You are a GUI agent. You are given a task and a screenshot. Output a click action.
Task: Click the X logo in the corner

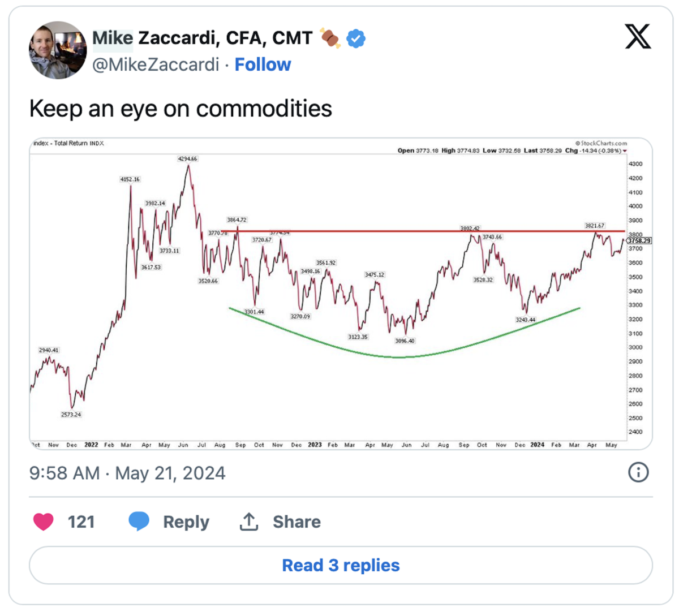click(x=638, y=37)
